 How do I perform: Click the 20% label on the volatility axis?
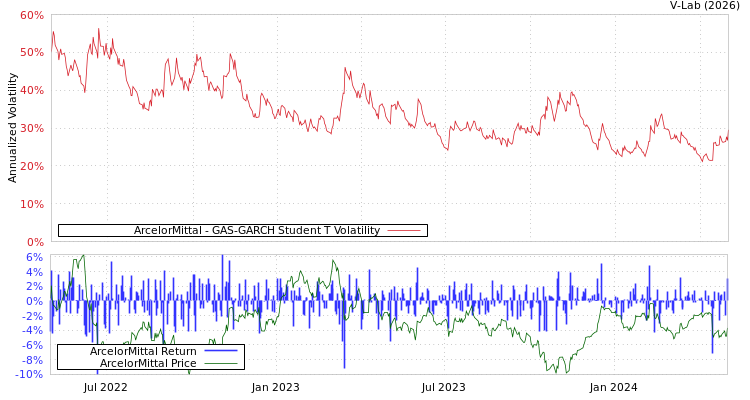[31, 166]
